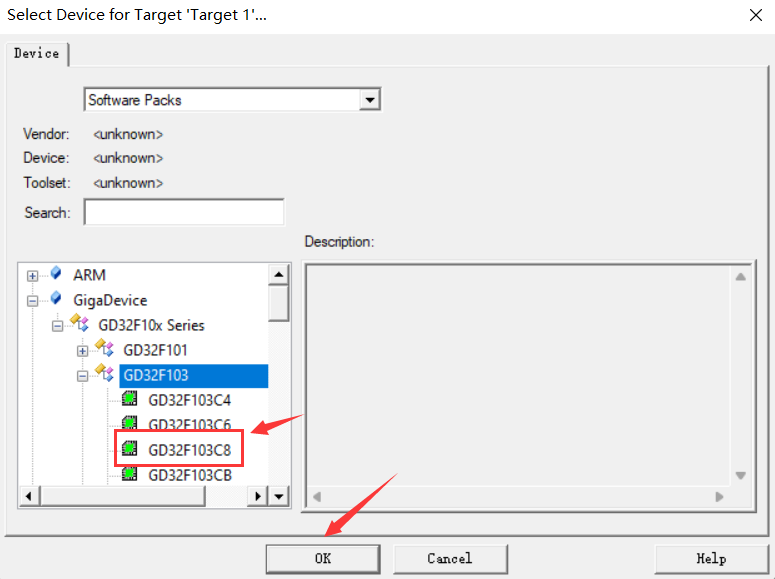The height and width of the screenshot is (579, 775).
Task: Select GD32F10x Series in the tree
Action: tap(151, 325)
